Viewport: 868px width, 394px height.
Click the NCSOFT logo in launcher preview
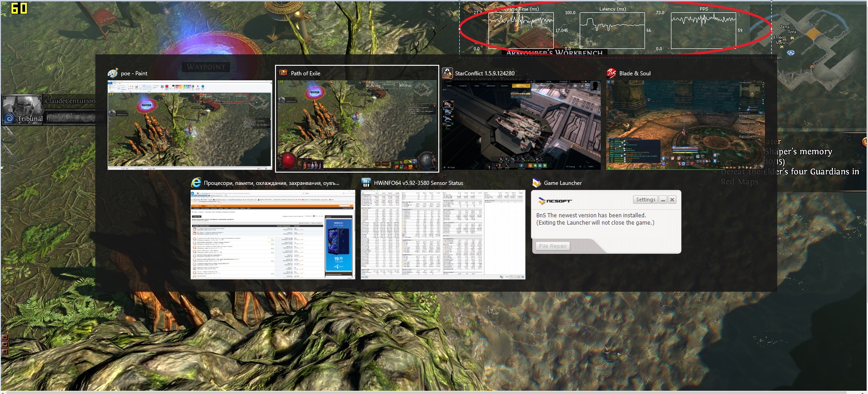[555, 201]
